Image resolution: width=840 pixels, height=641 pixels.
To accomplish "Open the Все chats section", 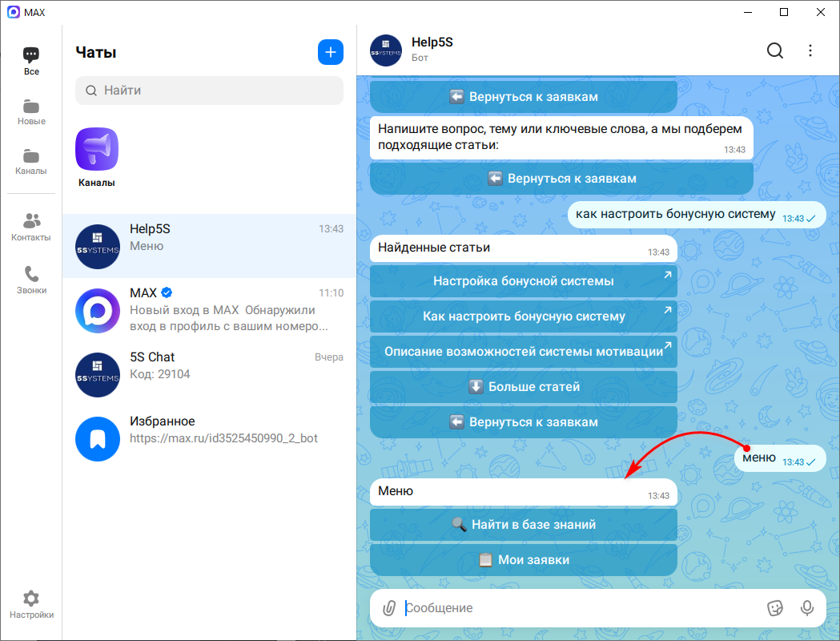I will click(x=31, y=61).
